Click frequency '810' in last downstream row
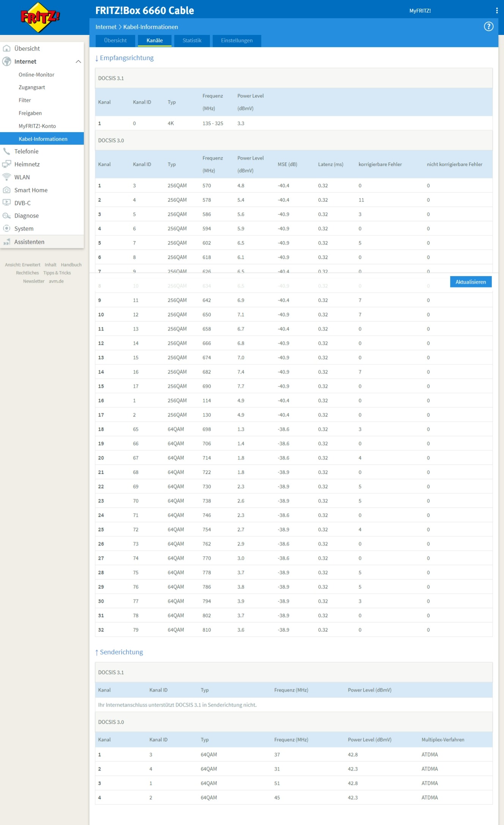Viewport: 504px width, 825px height. (206, 630)
